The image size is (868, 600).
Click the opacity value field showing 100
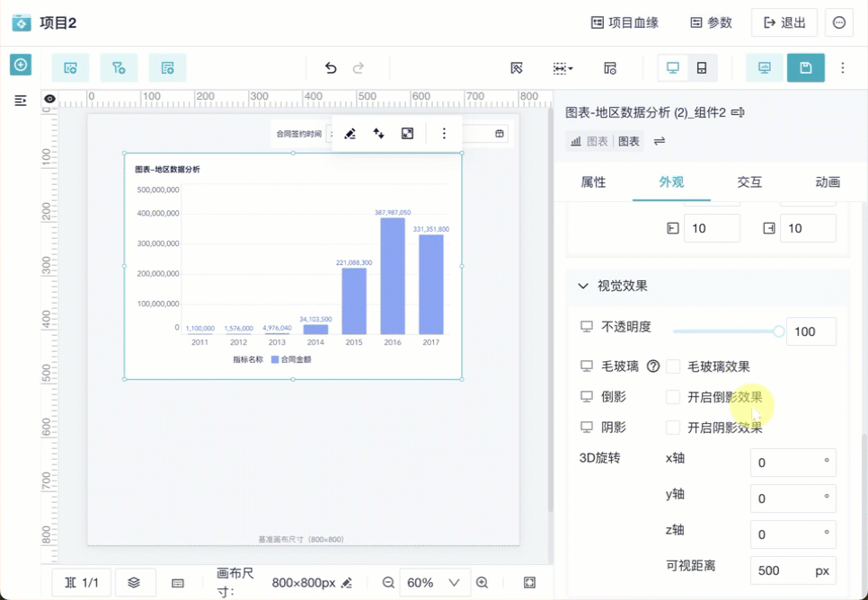click(811, 331)
